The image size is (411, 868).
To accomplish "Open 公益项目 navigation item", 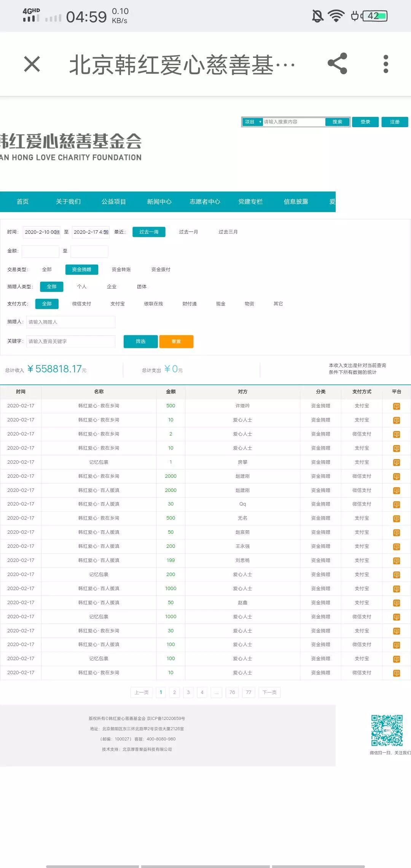I will tap(114, 201).
